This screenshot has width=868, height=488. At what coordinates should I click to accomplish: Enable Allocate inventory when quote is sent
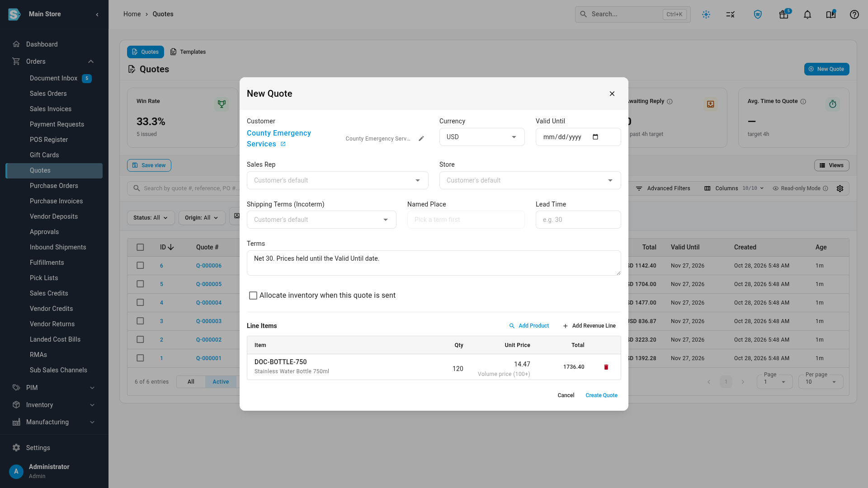point(253,296)
